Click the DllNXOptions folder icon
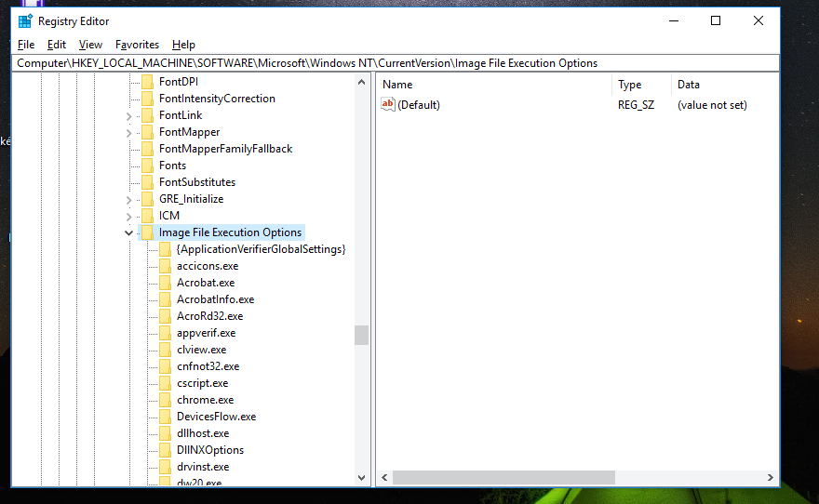The height and width of the screenshot is (504, 819). [165, 450]
